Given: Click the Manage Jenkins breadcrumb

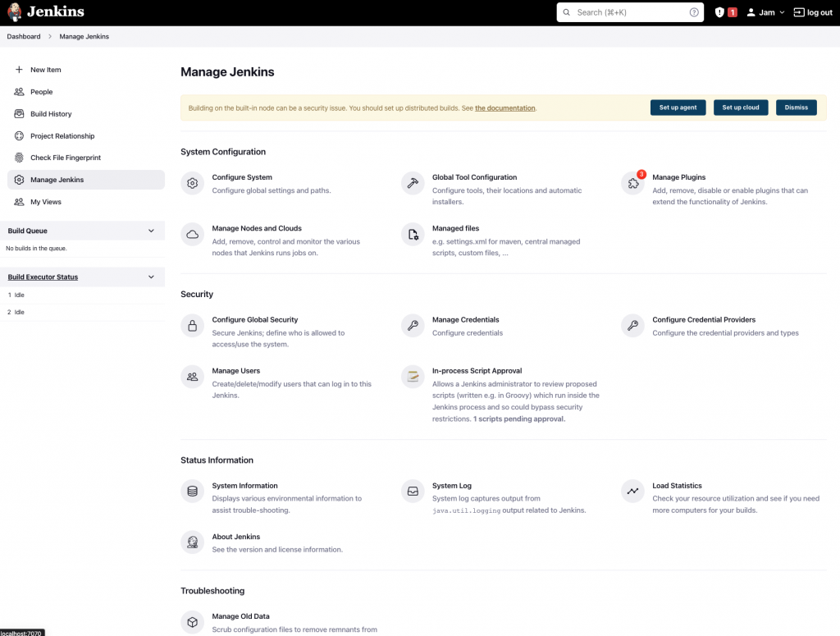Looking at the screenshot, I should (x=84, y=36).
